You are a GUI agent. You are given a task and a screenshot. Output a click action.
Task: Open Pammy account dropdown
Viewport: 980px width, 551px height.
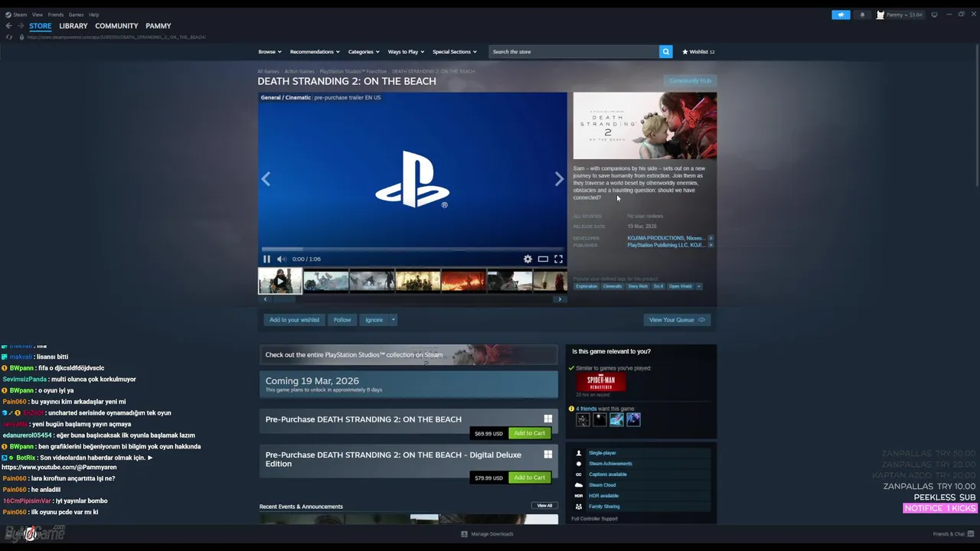(900, 15)
